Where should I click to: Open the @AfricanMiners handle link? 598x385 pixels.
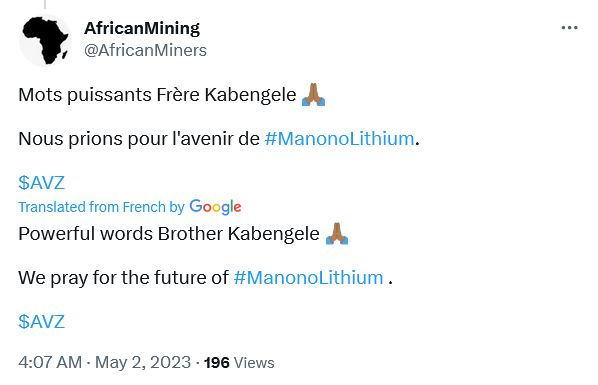coord(145,50)
